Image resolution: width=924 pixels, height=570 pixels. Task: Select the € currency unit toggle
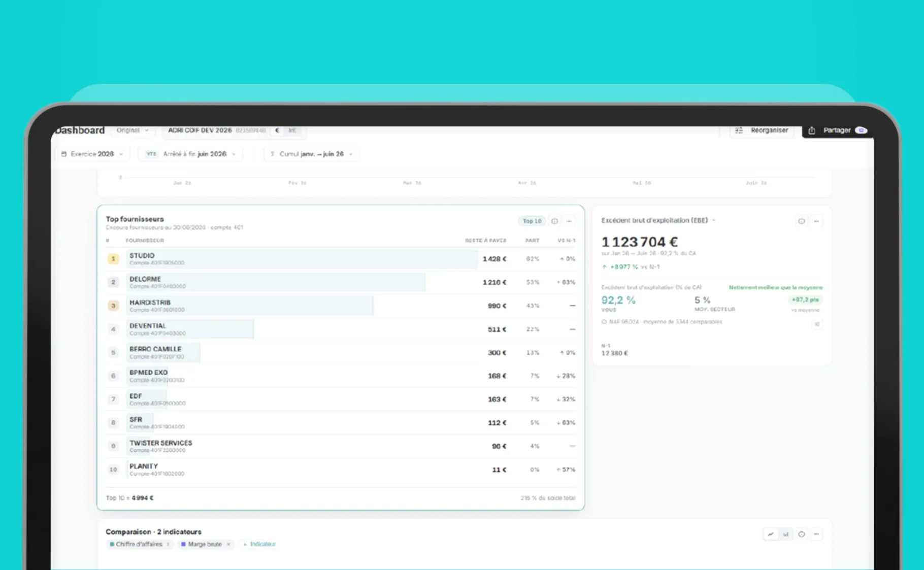(x=277, y=130)
